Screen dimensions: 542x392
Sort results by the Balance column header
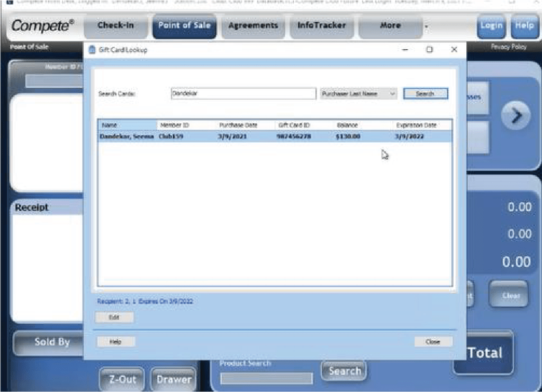(364, 125)
